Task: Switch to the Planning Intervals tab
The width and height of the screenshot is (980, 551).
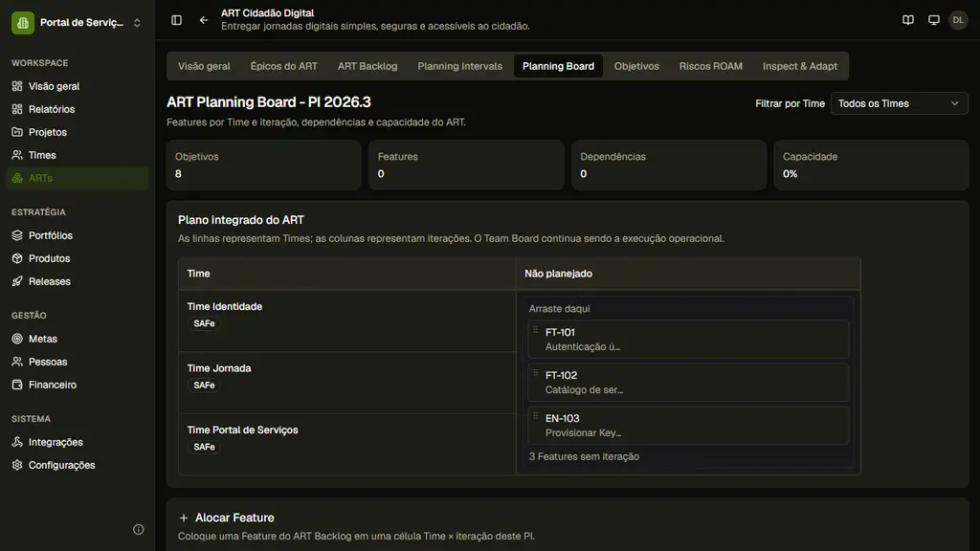Action: tap(460, 66)
